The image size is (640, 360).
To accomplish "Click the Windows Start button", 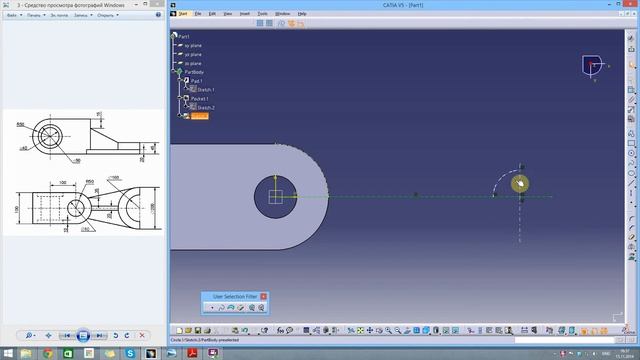I will tap(8, 353).
